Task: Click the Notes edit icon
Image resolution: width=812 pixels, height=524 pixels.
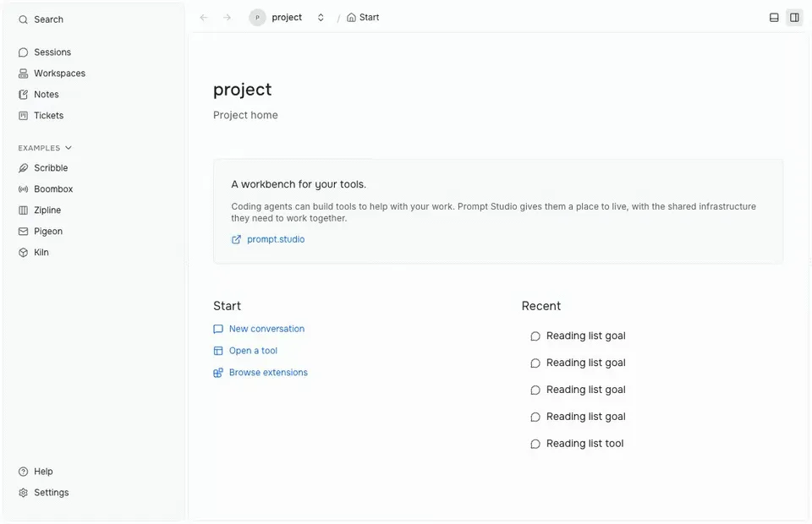Action: [x=23, y=95]
